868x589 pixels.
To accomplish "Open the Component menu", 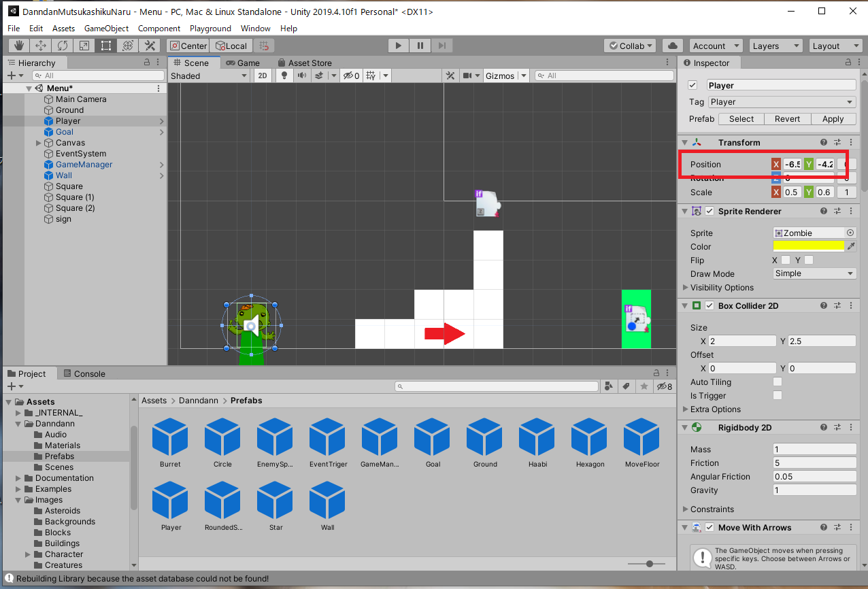I will (x=159, y=29).
